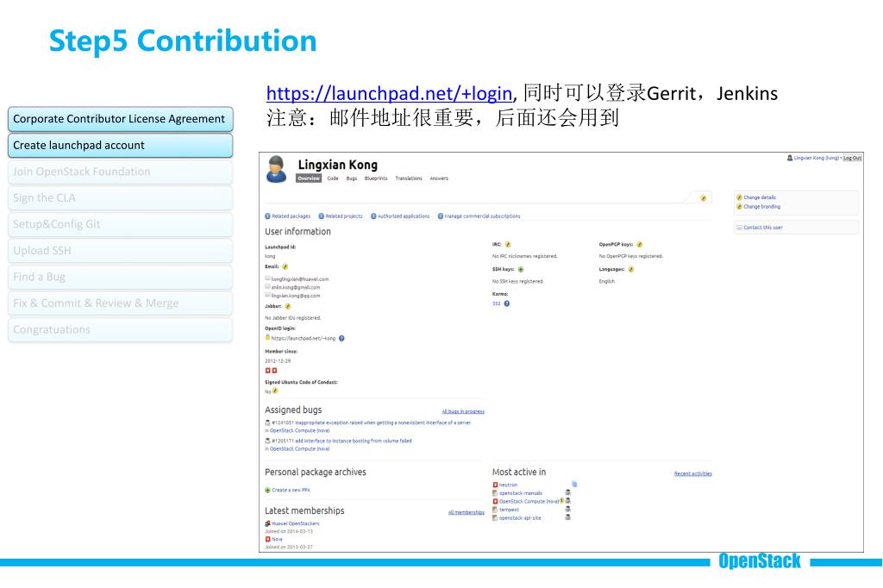
Task: Click the Karma value 352
Action: pos(496,303)
